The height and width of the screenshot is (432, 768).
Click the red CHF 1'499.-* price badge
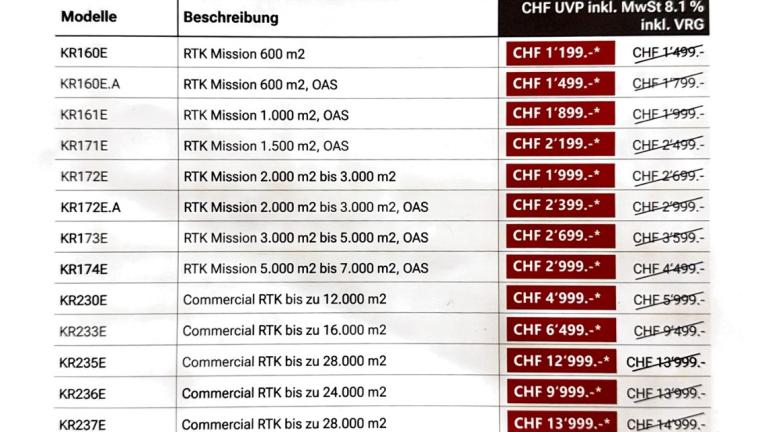pyautogui.click(x=560, y=84)
